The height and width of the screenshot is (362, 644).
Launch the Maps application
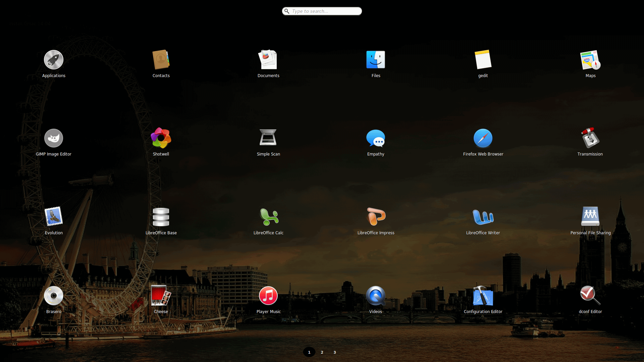590,60
